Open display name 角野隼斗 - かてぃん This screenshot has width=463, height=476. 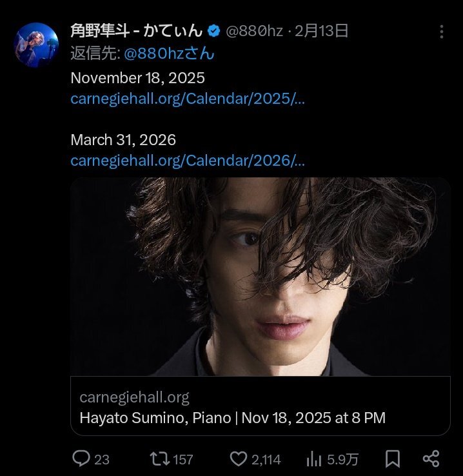(137, 31)
